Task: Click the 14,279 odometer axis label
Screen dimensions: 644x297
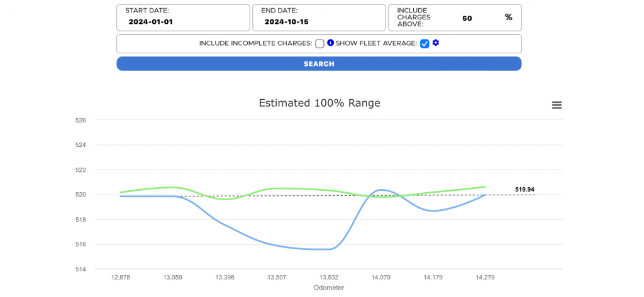Action: pos(486,277)
